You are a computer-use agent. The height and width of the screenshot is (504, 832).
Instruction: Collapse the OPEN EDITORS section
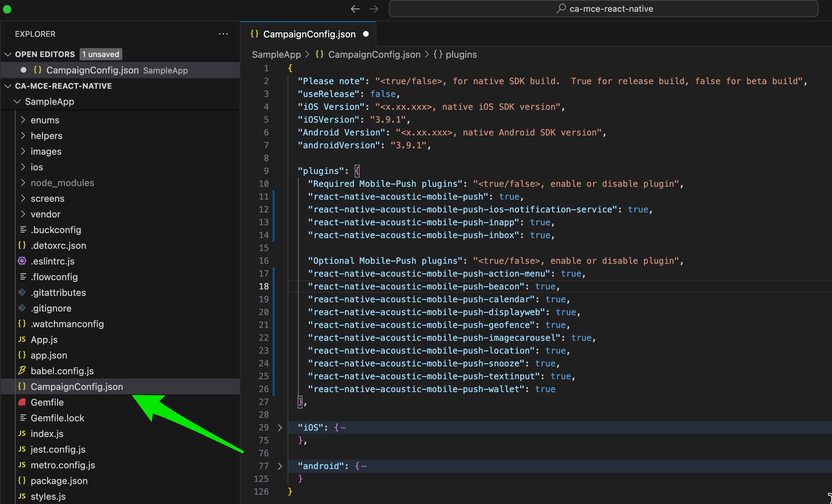click(8, 54)
